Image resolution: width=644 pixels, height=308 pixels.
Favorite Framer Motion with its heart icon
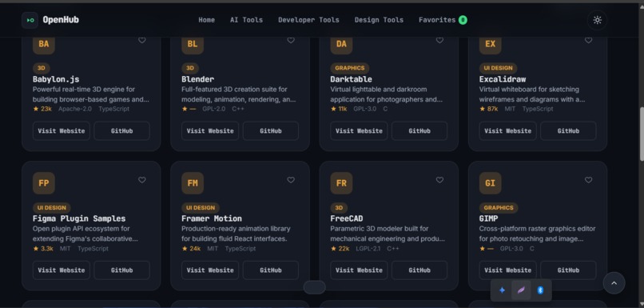click(291, 180)
